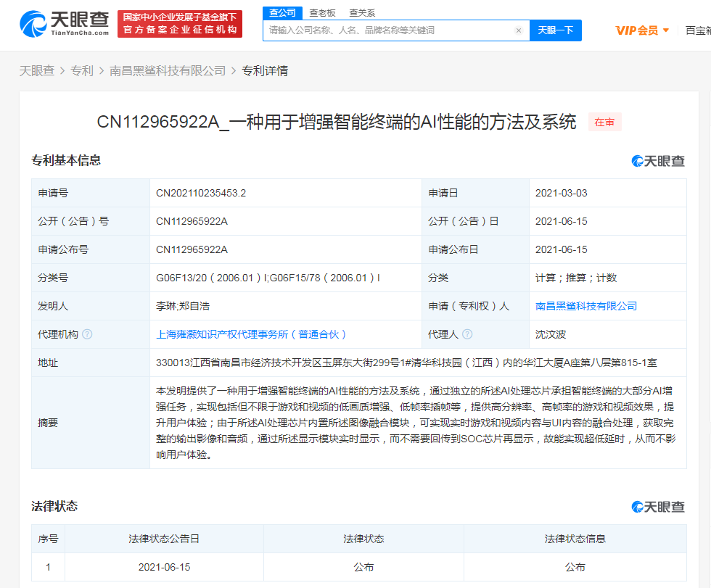Click the 地址 row label
The image size is (711, 588).
point(48,363)
